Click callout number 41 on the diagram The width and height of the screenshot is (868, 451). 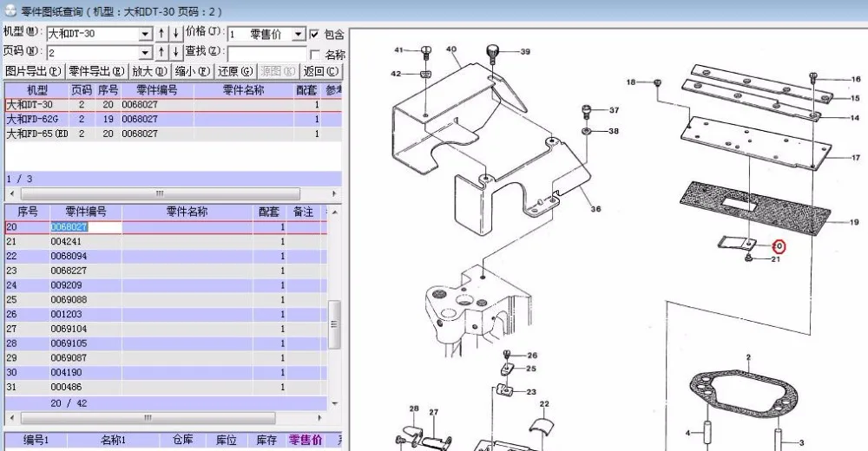398,49
